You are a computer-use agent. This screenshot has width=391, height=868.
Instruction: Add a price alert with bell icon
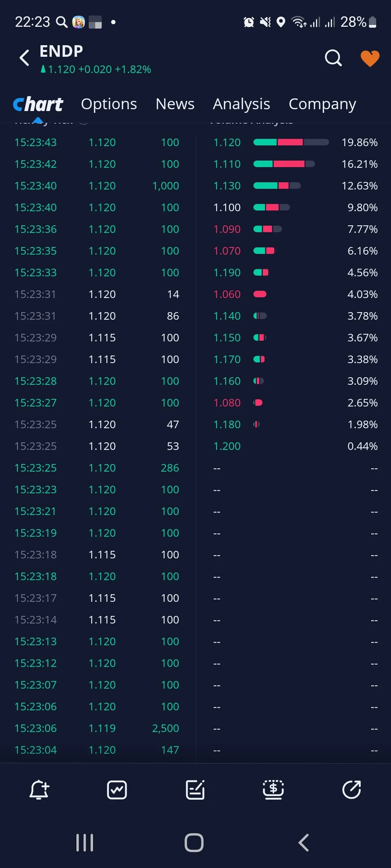pyautogui.click(x=39, y=790)
